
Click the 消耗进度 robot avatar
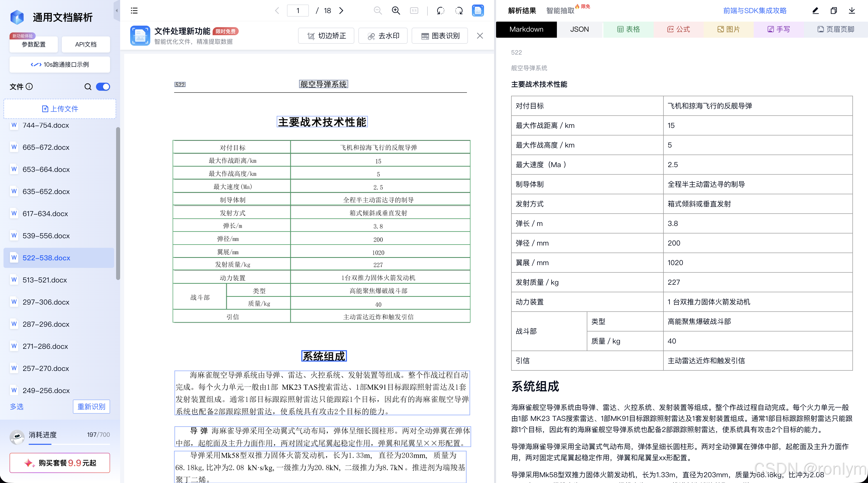pyautogui.click(x=17, y=437)
